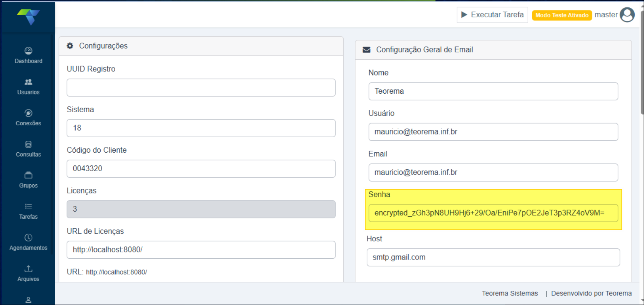This screenshot has width=644, height=305.
Task: Click the Host field smtp.gmail.com
Action: (x=493, y=257)
